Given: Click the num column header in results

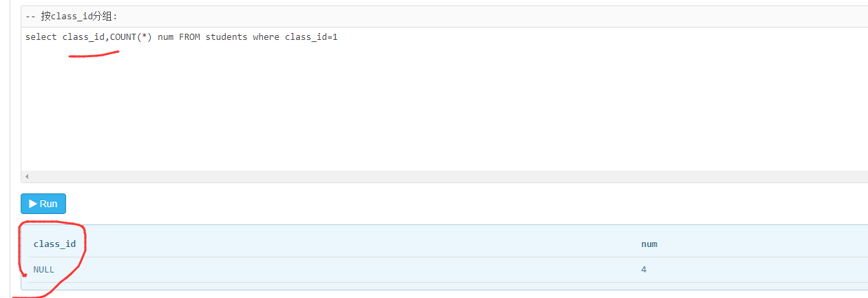Looking at the screenshot, I should pos(648,244).
